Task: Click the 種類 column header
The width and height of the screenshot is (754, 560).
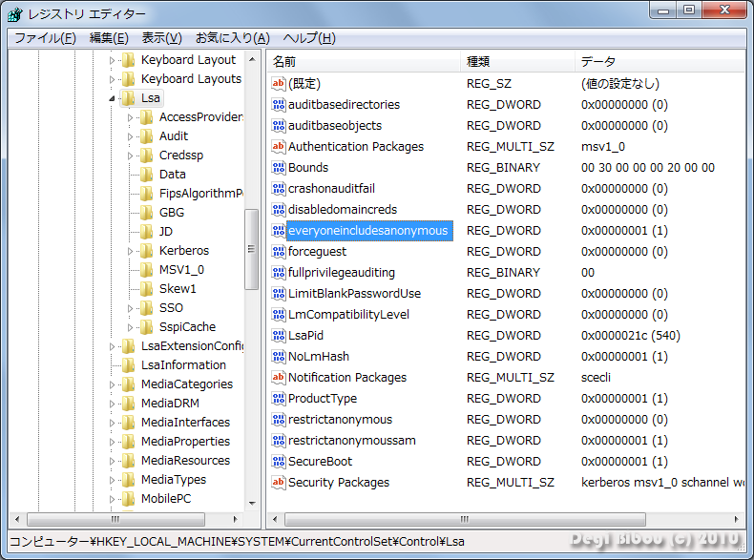Action: coord(515,61)
